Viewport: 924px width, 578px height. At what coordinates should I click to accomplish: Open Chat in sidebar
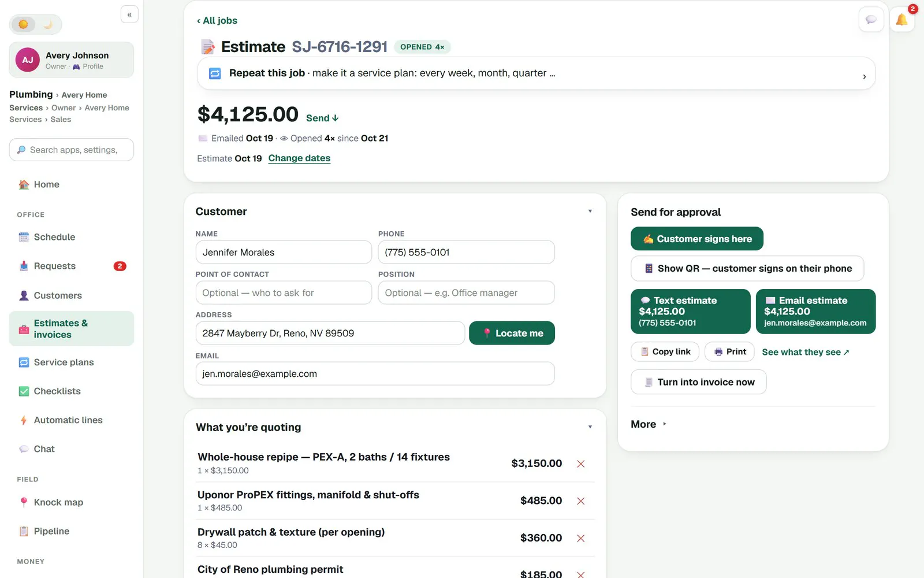[72, 449]
